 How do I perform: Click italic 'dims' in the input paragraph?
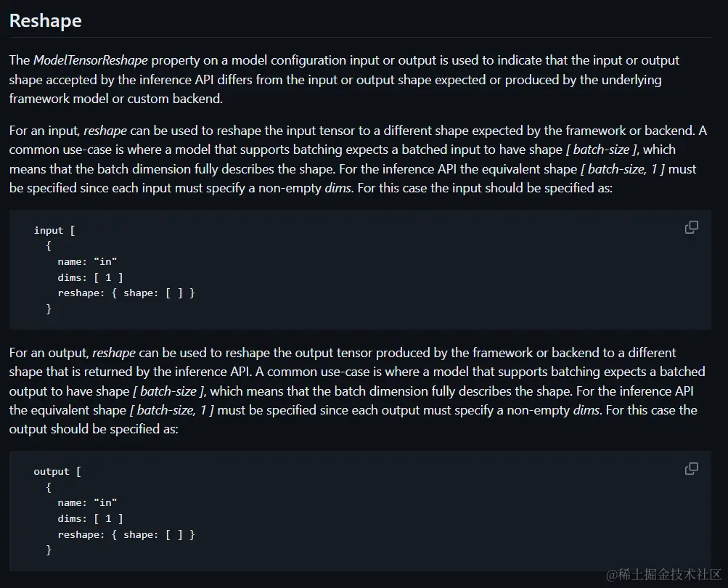coord(338,188)
